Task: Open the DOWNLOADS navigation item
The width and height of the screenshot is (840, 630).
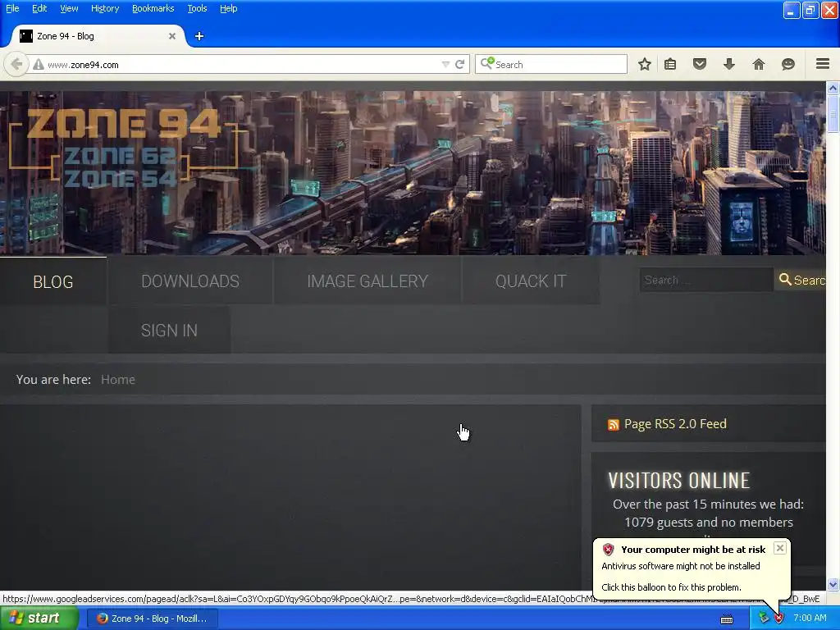Action: [190, 281]
